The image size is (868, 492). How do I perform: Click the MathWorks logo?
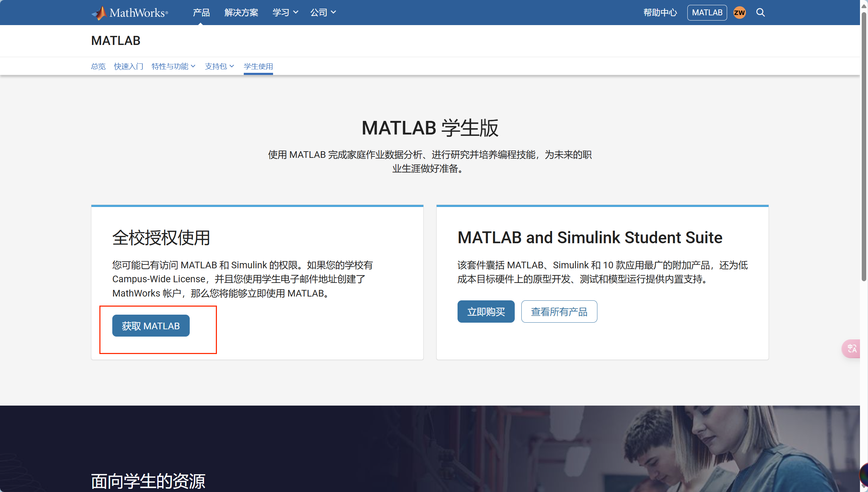point(130,13)
